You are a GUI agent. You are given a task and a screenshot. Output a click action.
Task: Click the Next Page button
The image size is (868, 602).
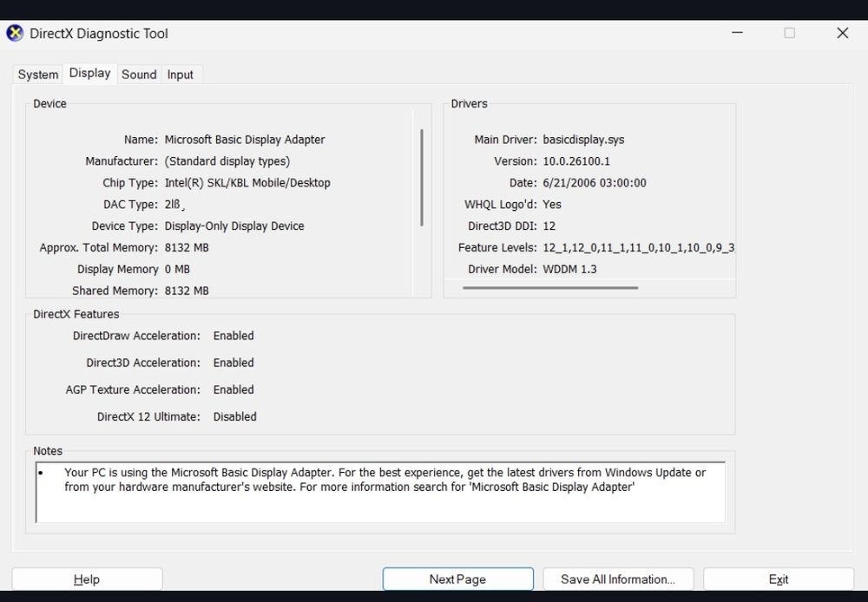click(x=457, y=579)
